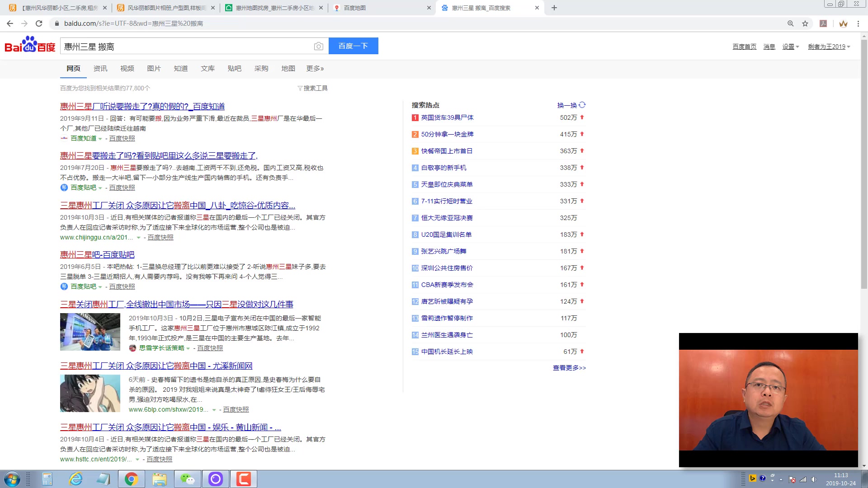Open a new browser tab
Image resolution: width=868 pixels, height=488 pixels.
[x=554, y=8]
